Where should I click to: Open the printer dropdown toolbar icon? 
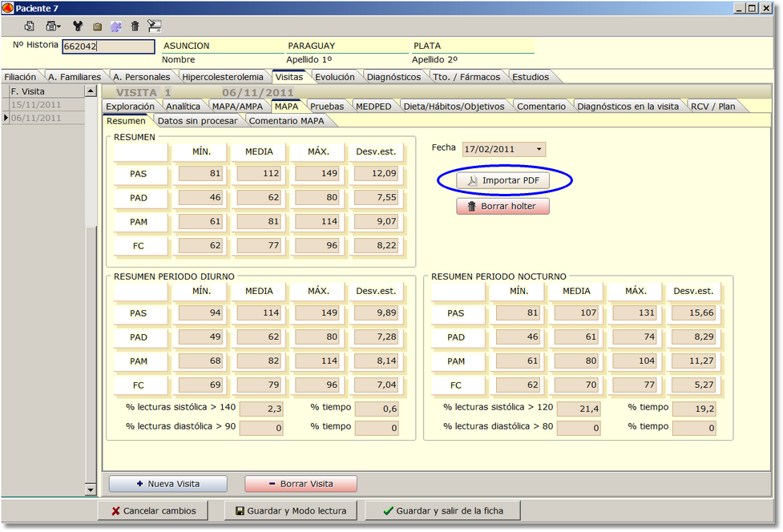[53, 26]
